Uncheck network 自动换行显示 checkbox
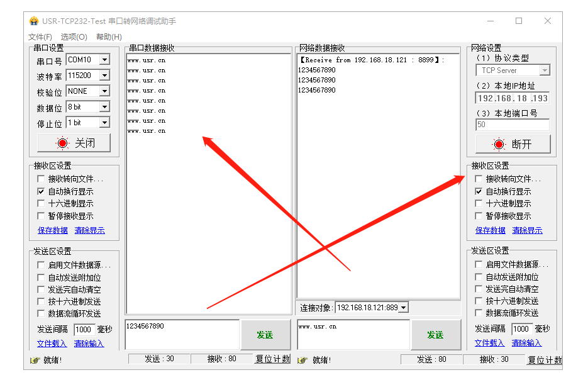588x387 pixels. click(x=479, y=191)
